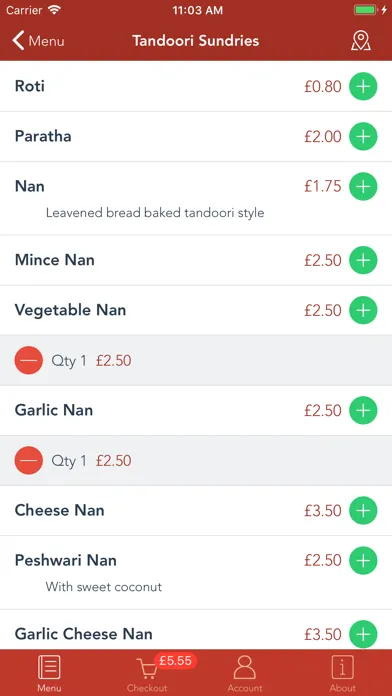Select the Peshwari Nan item row
Viewport: 392px width, 696px height.
point(196,572)
